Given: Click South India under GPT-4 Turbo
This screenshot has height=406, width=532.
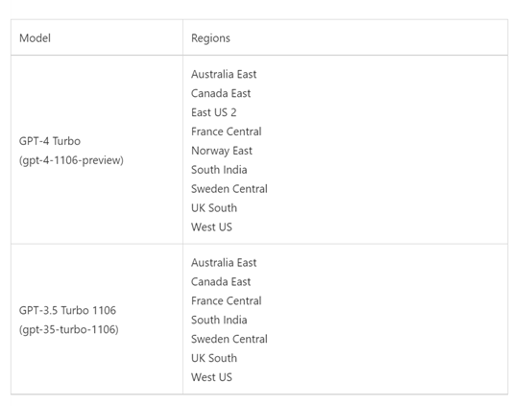Looking at the screenshot, I should [x=219, y=170].
